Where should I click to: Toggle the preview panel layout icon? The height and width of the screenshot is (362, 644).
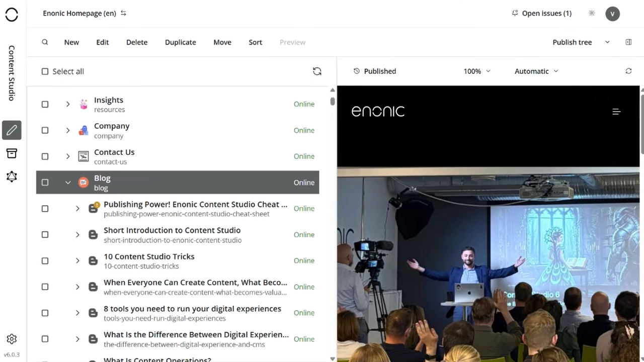pos(628,42)
